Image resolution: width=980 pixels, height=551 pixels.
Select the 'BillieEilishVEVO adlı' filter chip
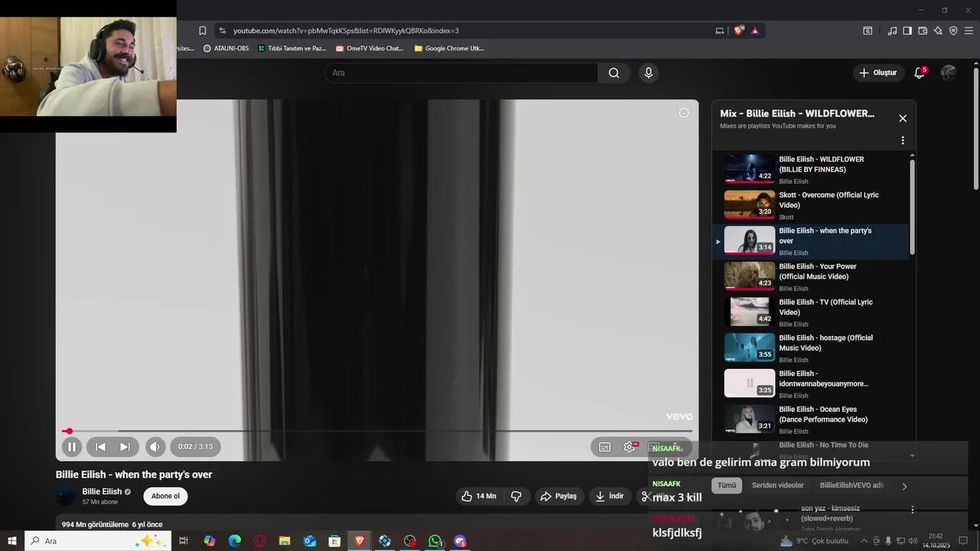point(851,485)
